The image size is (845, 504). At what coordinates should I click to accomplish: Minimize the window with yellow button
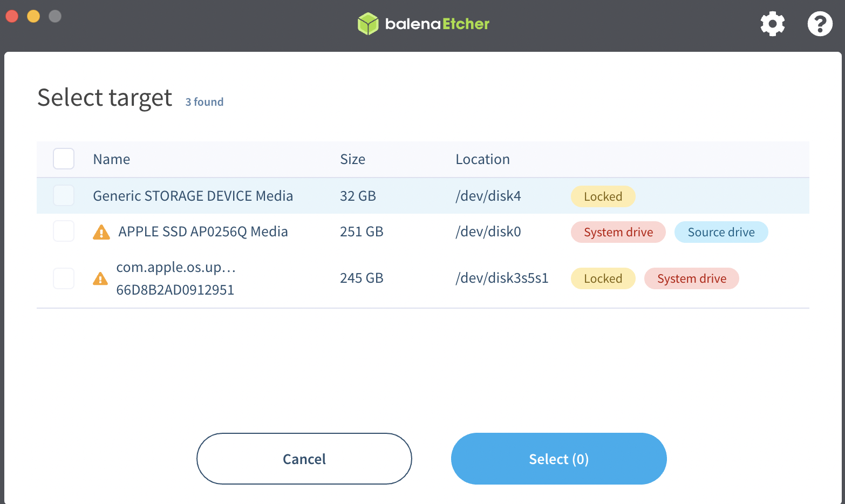[x=33, y=16]
